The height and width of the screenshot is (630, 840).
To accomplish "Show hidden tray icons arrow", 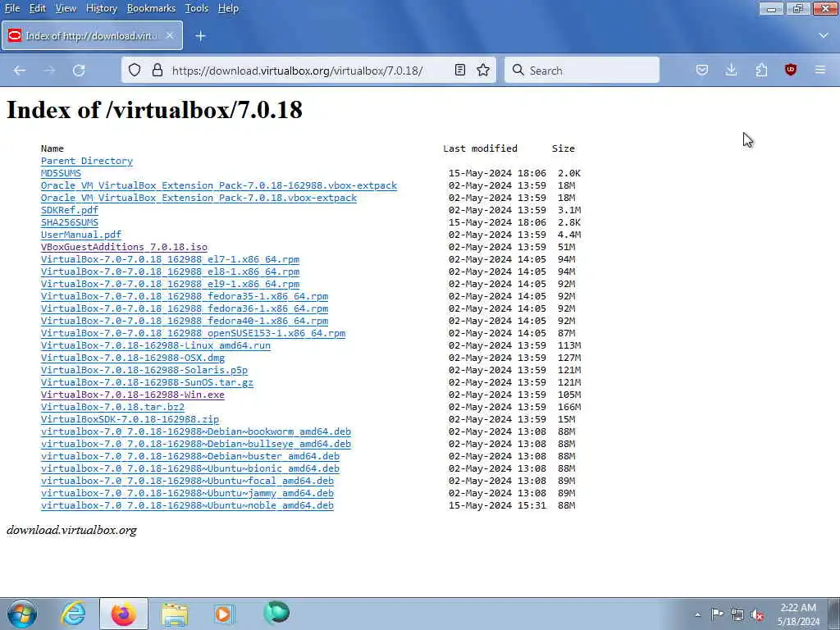I will pyautogui.click(x=697, y=614).
